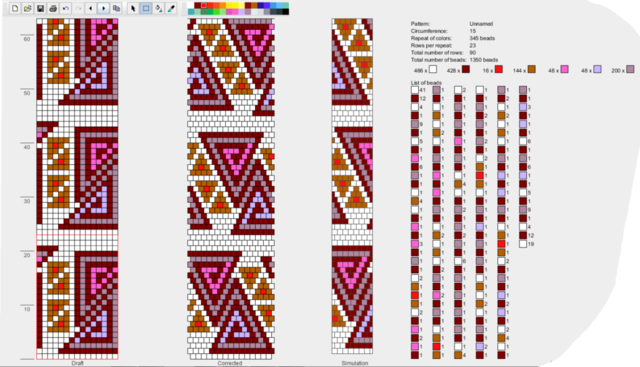This screenshot has width=640, height=367.
Task: Choose the white palette swatch
Action: pos(191,5)
